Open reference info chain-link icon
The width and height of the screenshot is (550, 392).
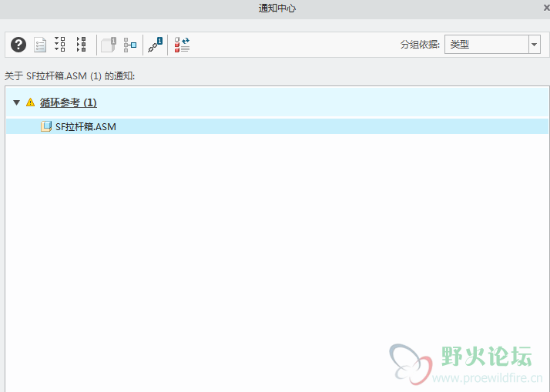[155, 45]
